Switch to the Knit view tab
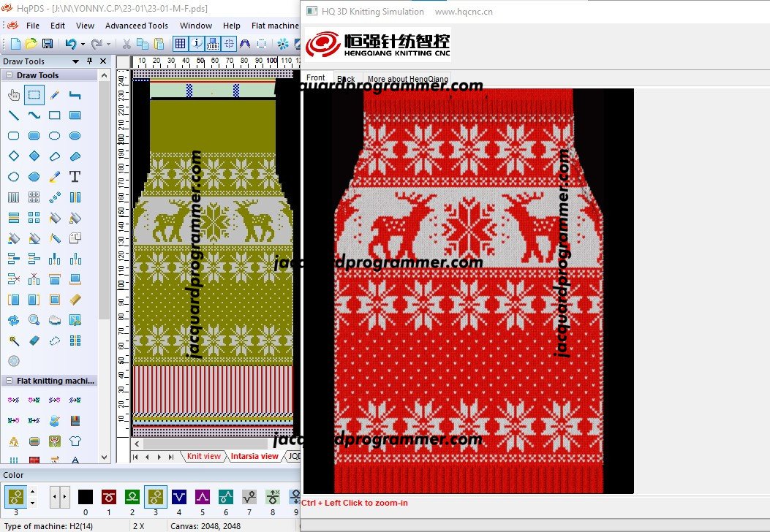The width and height of the screenshot is (770, 532). [203, 456]
